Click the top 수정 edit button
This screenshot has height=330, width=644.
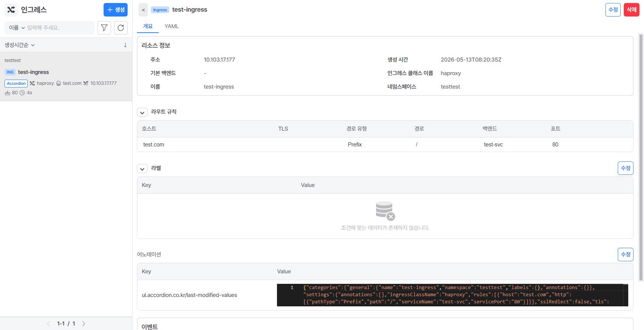[x=613, y=10]
